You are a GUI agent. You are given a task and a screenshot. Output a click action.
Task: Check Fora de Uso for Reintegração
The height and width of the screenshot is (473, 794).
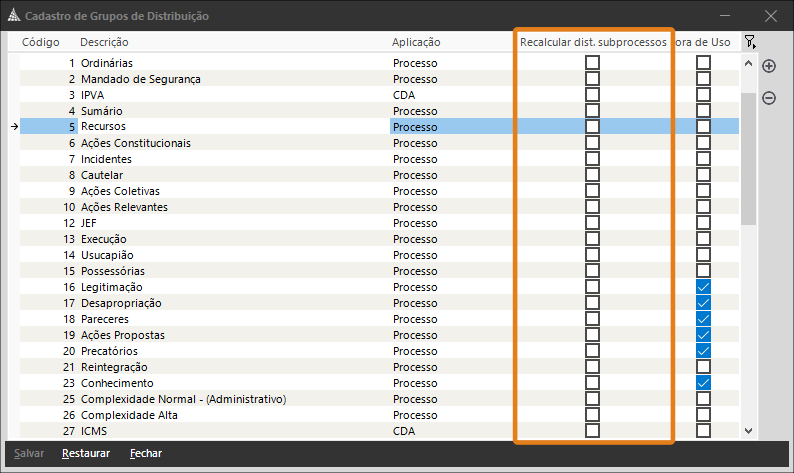click(703, 367)
